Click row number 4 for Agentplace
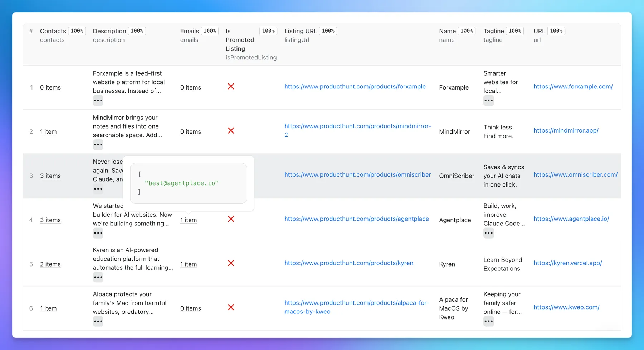The width and height of the screenshot is (644, 350). click(31, 220)
